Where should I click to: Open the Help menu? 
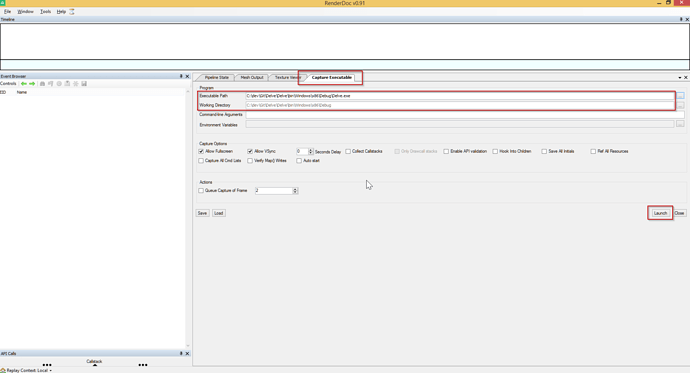61,11
